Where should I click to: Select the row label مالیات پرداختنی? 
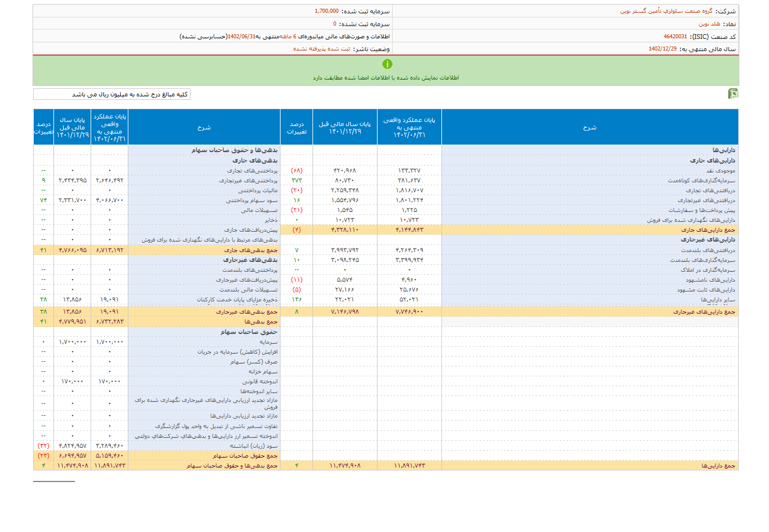258,190
